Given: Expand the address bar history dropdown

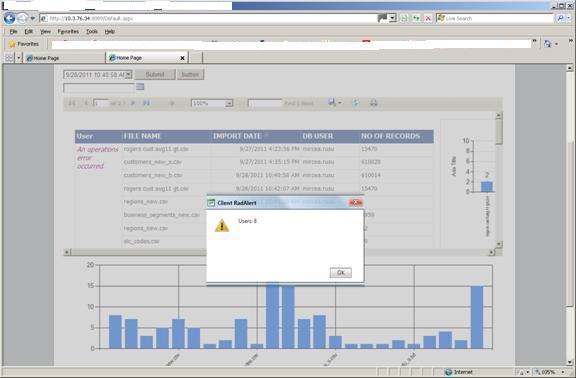Looking at the screenshot, I should 392,18.
